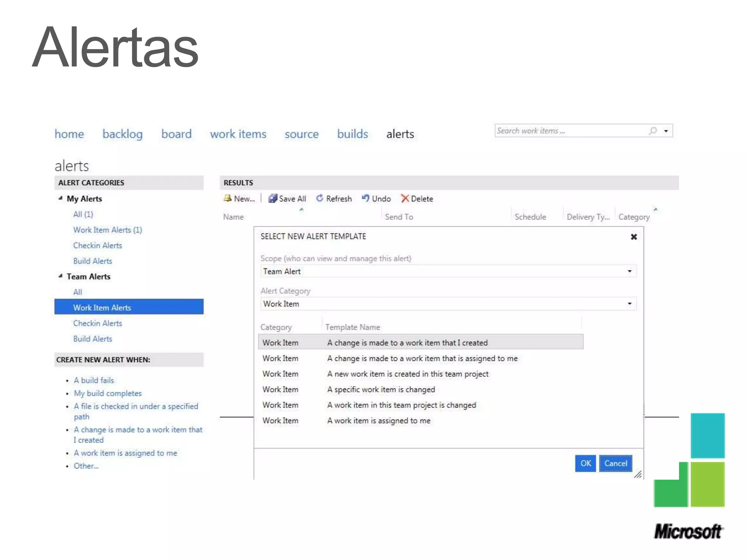
Task: Open the search options dropdown arrow
Action: pos(666,131)
